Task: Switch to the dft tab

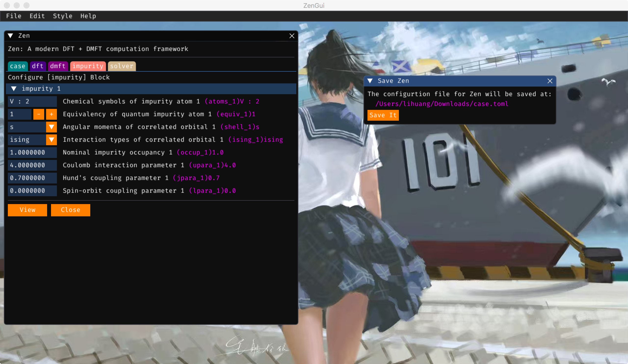Action: (x=38, y=66)
